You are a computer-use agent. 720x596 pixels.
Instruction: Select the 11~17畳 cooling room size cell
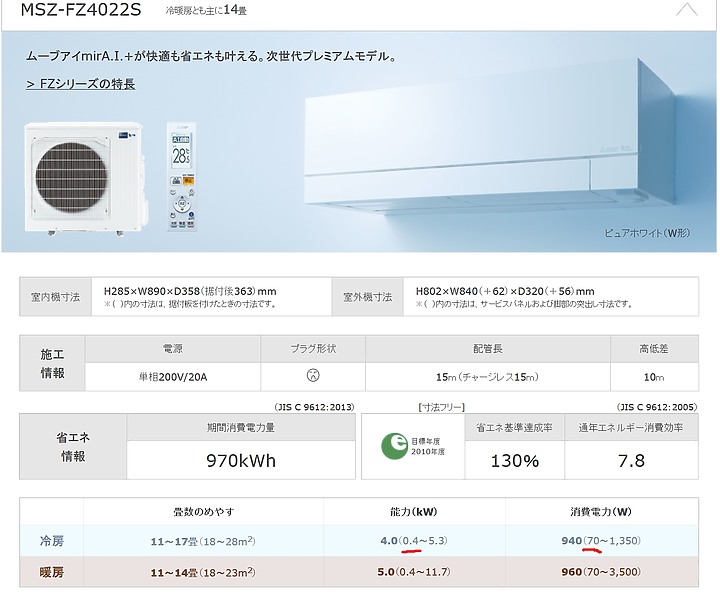click(203, 541)
